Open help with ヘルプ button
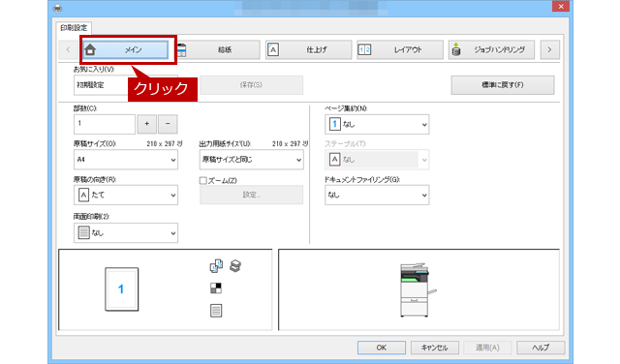The image size is (620, 364). point(541,348)
